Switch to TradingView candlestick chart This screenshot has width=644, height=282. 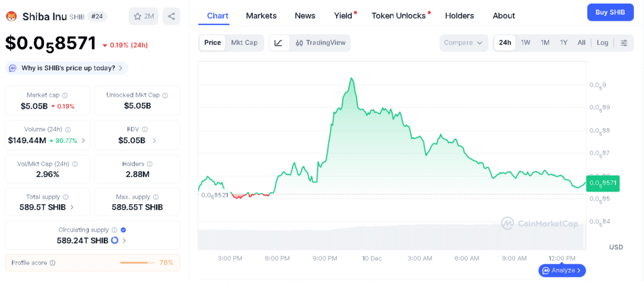[x=321, y=43]
